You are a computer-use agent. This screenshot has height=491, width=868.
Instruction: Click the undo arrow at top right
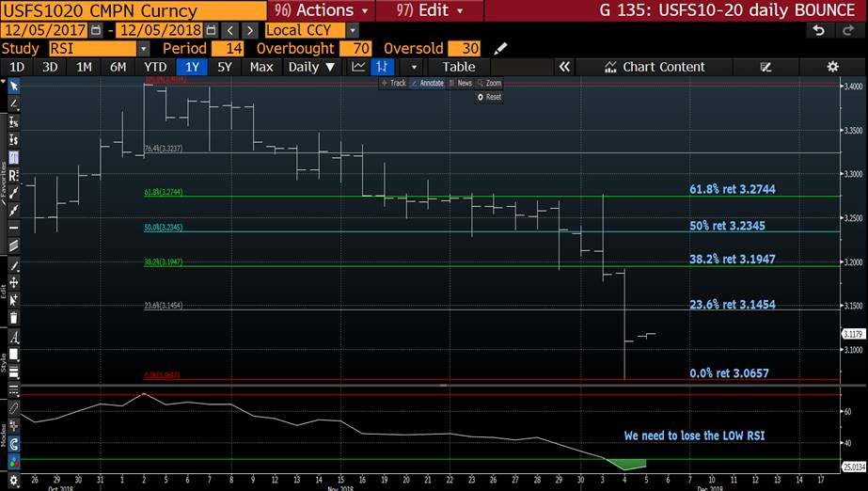click(818, 30)
